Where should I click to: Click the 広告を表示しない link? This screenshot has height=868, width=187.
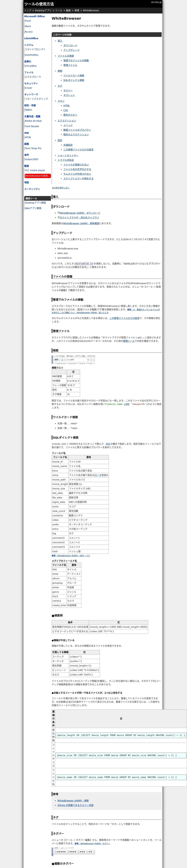pos(62,188)
